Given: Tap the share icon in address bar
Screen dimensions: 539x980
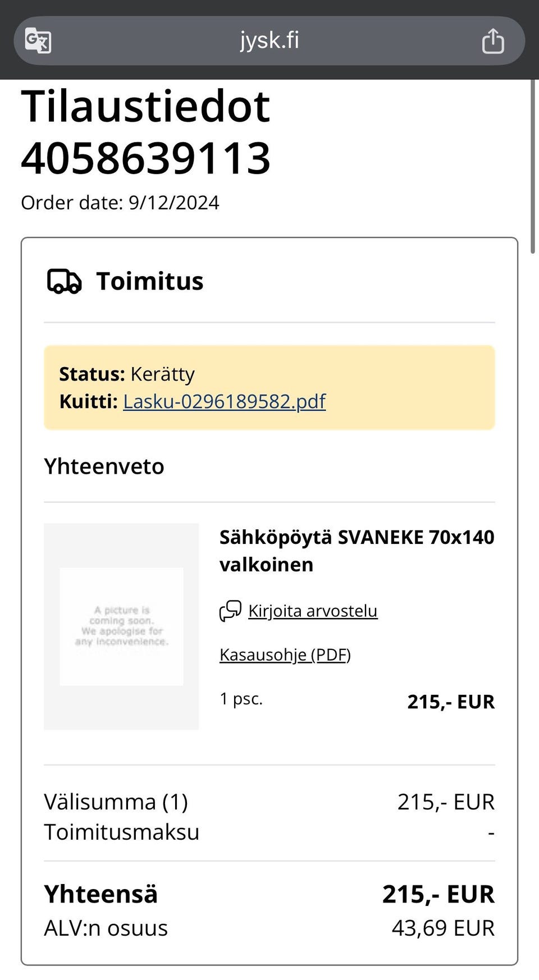Looking at the screenshot, I should click(x=493, y=41).
